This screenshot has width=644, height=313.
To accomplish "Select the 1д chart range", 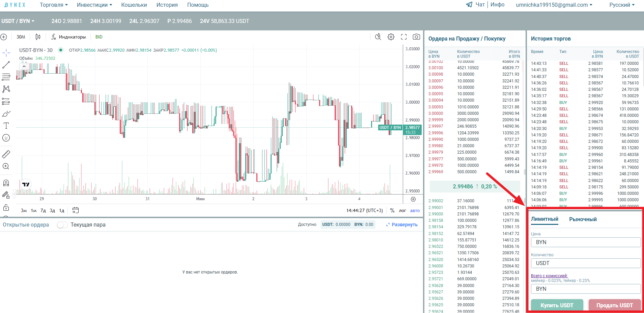I will point(62,210).
